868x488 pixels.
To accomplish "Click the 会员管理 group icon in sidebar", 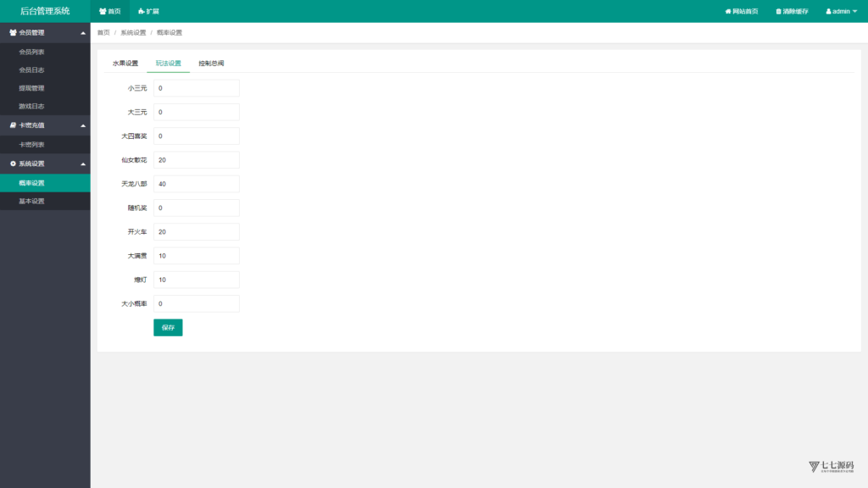I will 13,32.
